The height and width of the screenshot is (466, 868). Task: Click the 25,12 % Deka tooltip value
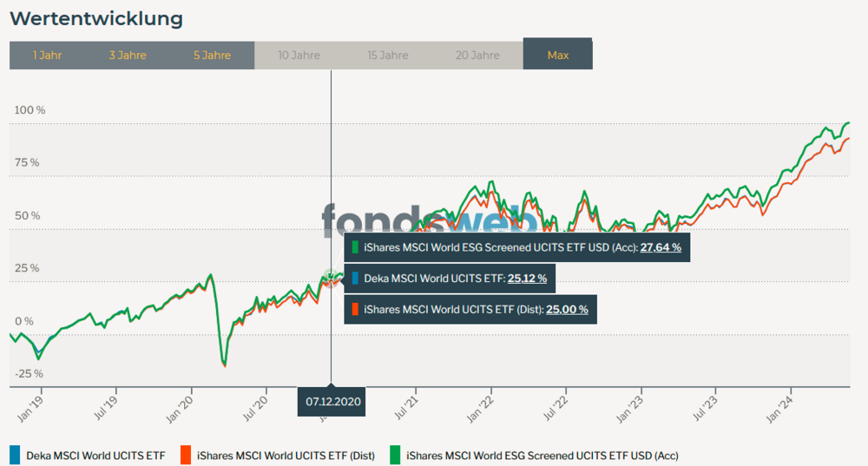pos(527,279)
